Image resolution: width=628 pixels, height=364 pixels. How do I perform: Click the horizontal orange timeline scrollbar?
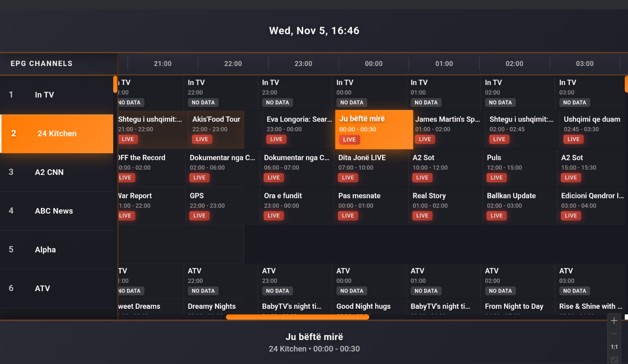(x=297, y=317)
